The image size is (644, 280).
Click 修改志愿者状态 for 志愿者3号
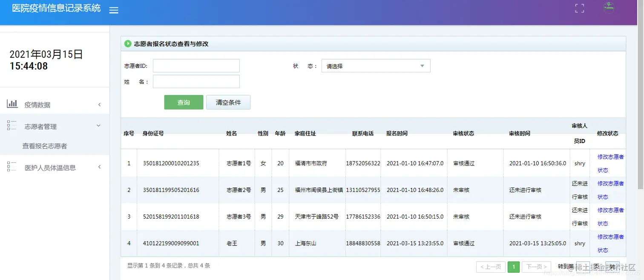[x=610, y=216]
